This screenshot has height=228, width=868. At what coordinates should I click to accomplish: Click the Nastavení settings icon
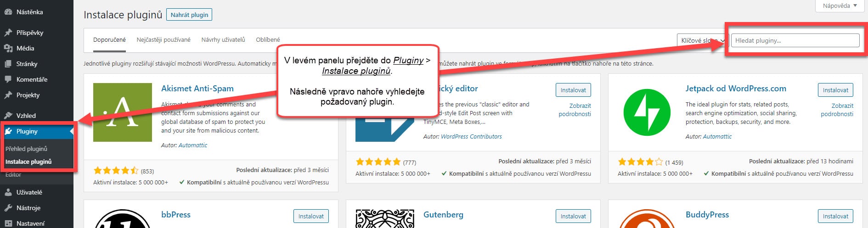click(8, 223)
